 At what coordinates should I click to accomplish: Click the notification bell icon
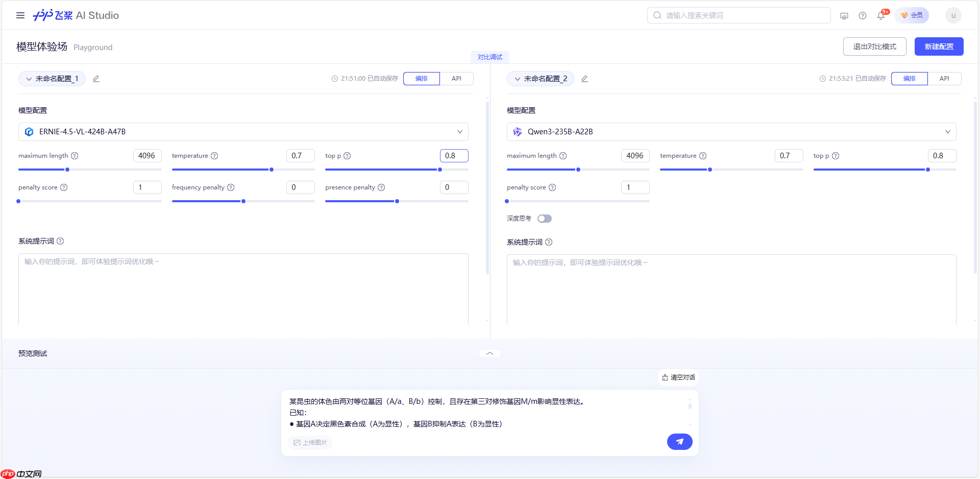click(x=880, y=15)
